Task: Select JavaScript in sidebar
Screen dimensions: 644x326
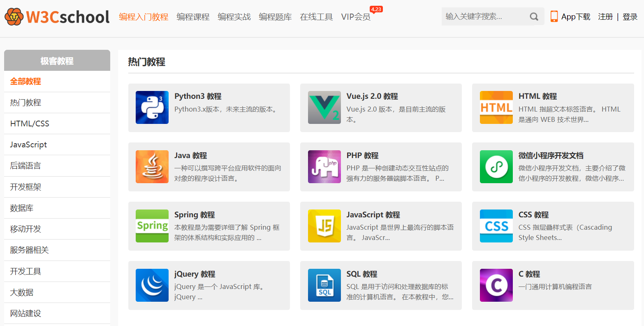Action: [57, 144]
